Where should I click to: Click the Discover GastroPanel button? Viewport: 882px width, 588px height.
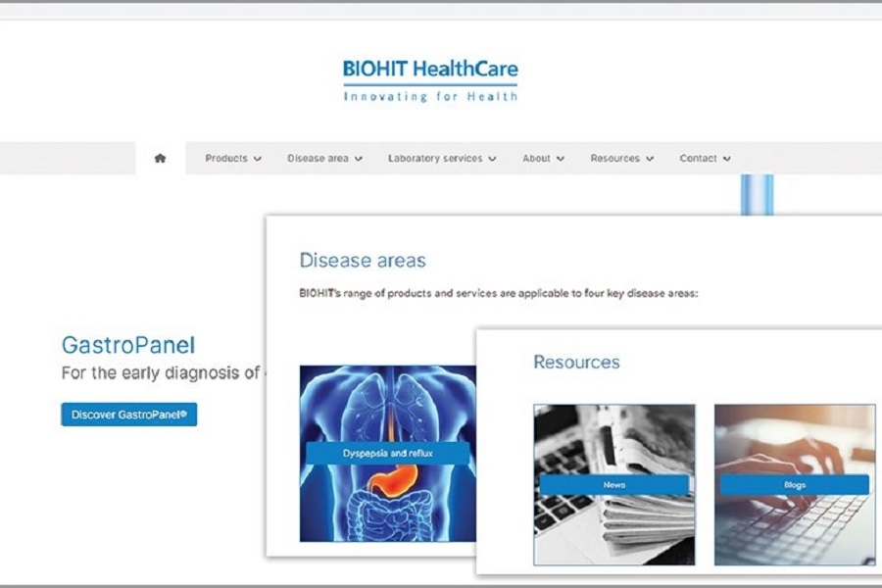tap(128, 415)
